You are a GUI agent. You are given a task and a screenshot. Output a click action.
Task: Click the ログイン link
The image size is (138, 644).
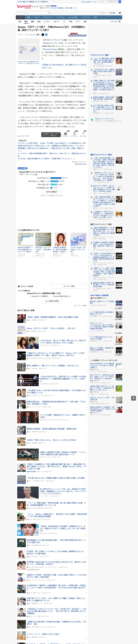pyautogui.click(x=42, y=8)
